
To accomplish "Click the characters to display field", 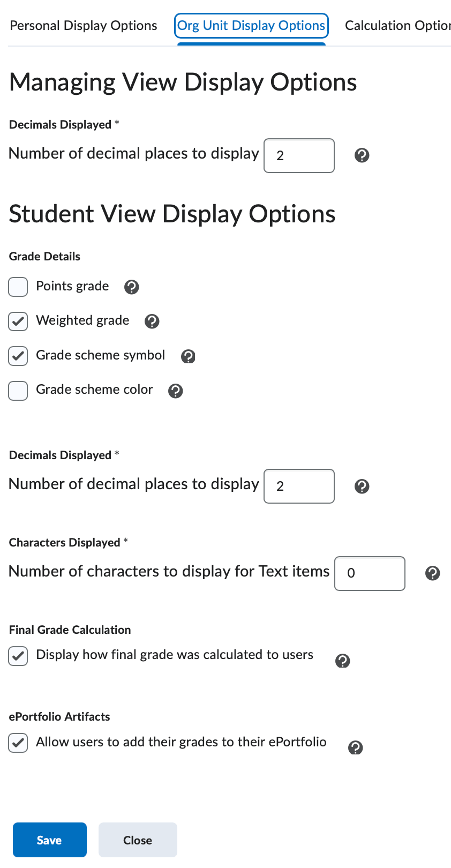I will pos(370,573).
